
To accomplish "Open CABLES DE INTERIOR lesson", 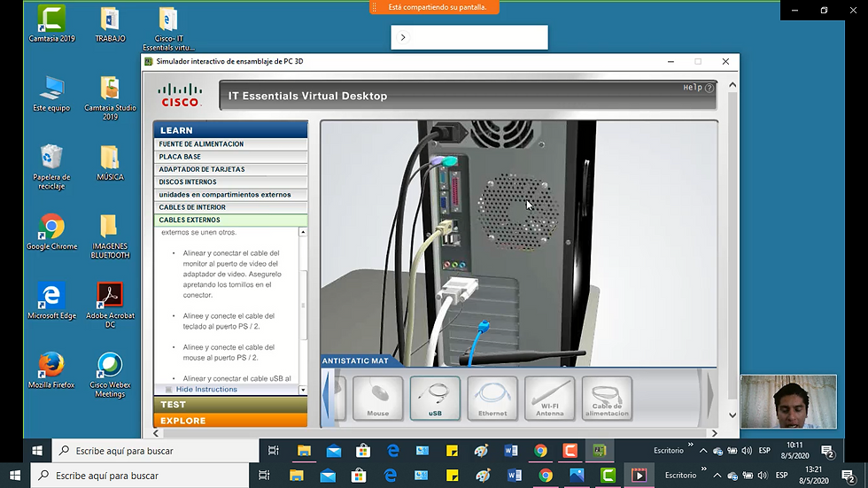I will pyautogui.click(x=230, y=207).
